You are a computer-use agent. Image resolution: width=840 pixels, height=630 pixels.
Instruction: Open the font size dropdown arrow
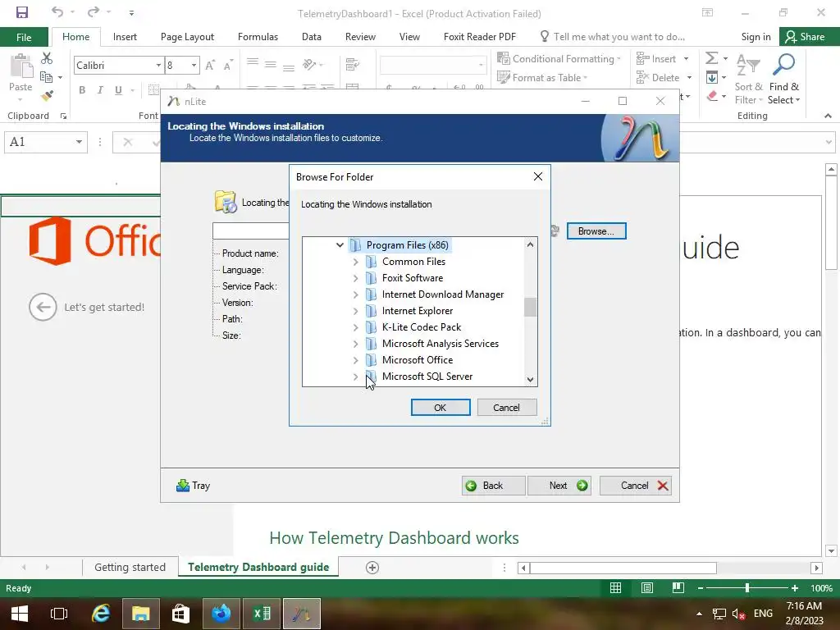pos(194,66)
